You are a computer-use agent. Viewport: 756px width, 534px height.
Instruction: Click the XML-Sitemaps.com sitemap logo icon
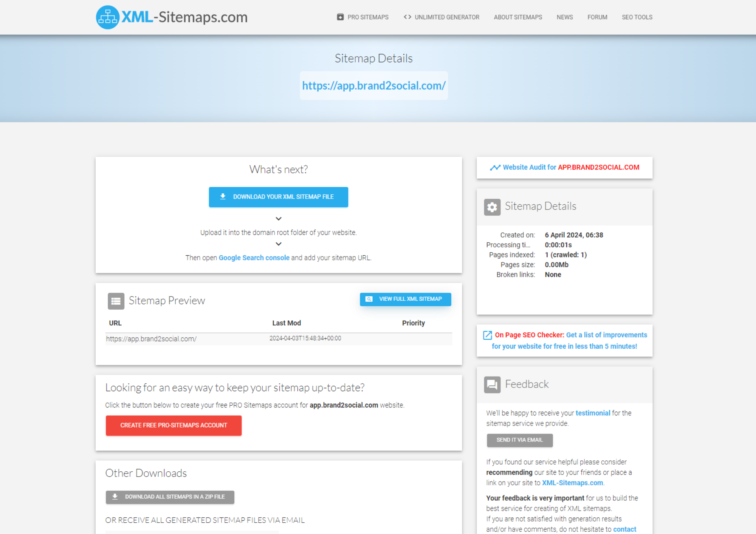point(108,17)
